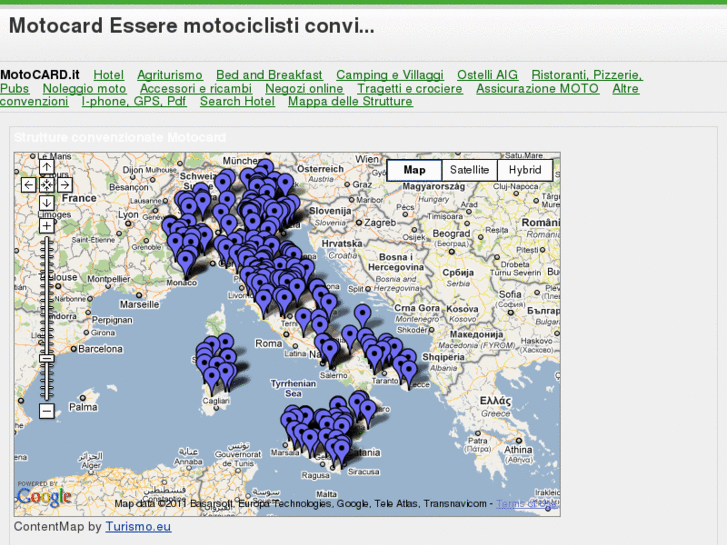The width and height of the screenshot is (727, 545).
Task: Open the Agriturismo link
Action: pyautogui.click(x=170, y=75)
